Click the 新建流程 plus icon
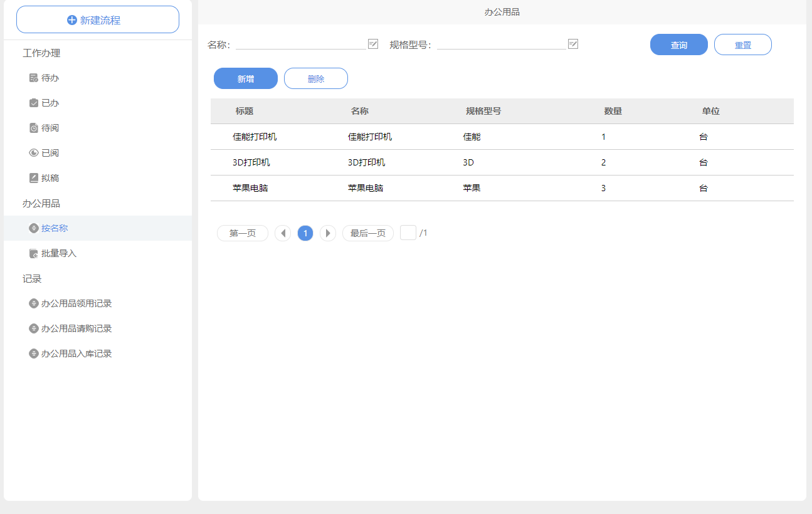 click(72, 20)
